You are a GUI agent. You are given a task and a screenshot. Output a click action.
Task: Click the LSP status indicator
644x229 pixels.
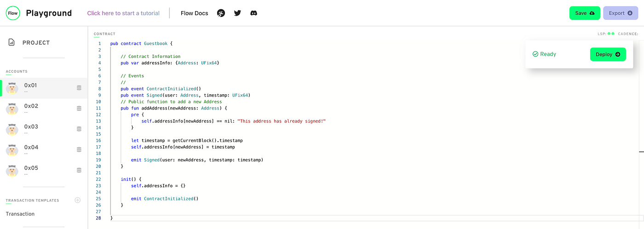tap(606, 34)
